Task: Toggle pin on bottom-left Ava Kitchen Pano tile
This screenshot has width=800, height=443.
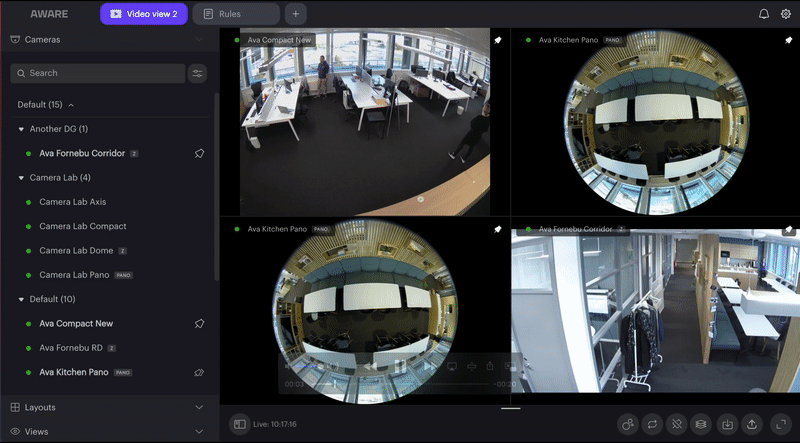Action: (497, 229)
